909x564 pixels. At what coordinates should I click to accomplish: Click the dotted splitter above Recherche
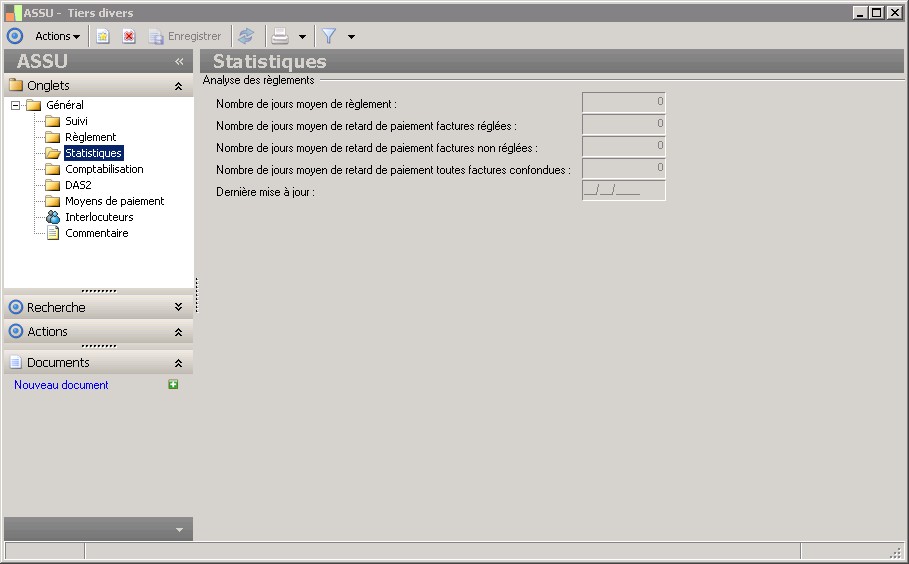click(99, 291)
